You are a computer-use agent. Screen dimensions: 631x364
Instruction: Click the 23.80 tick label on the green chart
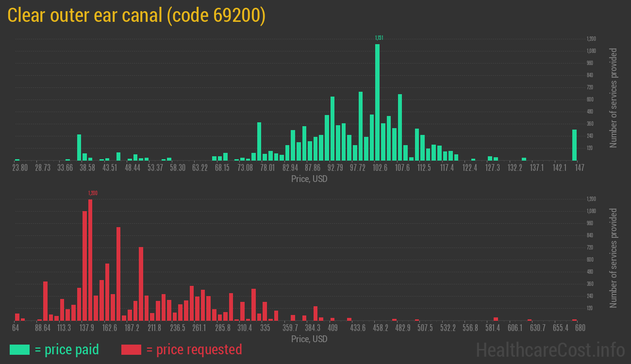click(20, 167)
